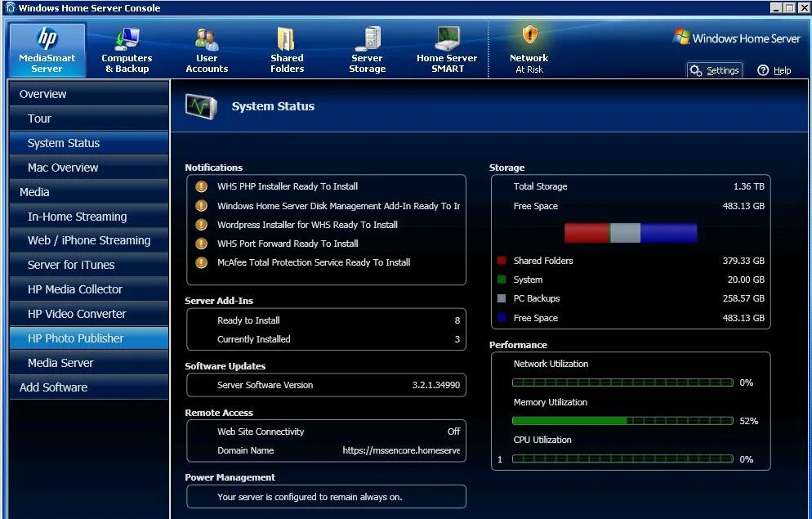812x519 pixels.
Task: Select System Status in sidebar
Action: pos(88,143)
